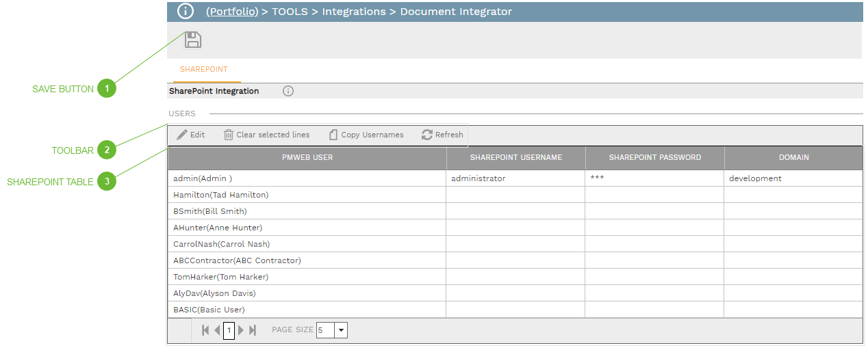The width and height of the screenshot is (868, 350).
Task: Click the empty domain cell for BSmith
Action: click(794, 211)
